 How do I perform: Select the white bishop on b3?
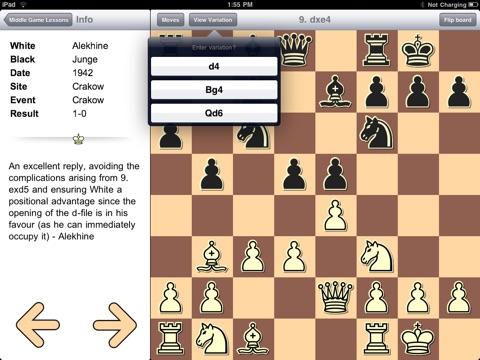tap(212, 256)
